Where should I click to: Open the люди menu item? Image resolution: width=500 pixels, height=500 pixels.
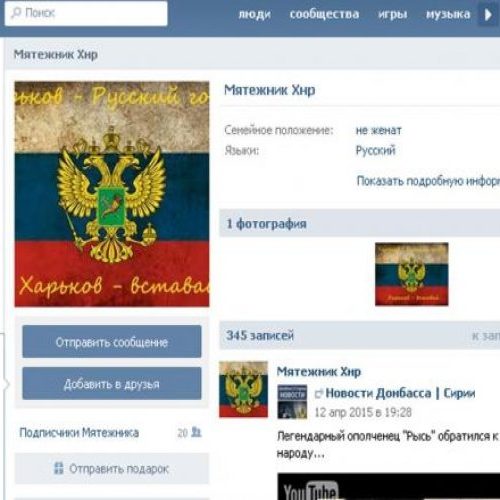(x=254, y=14)
